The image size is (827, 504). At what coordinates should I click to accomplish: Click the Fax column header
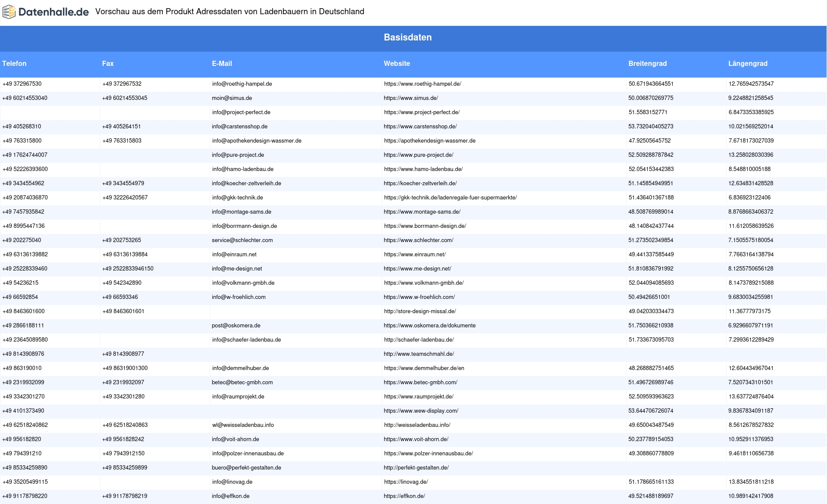(x=108, y=63)
